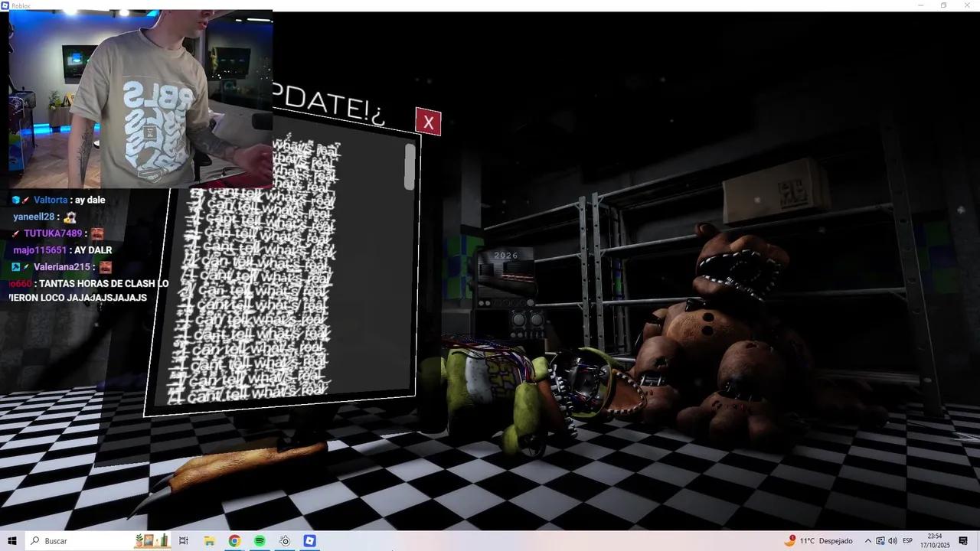Click the chat username yaneell28
This screenshot has width=980, height=551.
click(x=34, y=217)
